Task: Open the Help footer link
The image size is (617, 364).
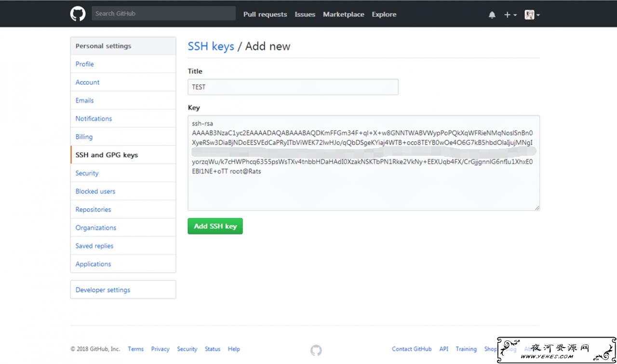Action: pyautogui.click(x=234, y=349)
